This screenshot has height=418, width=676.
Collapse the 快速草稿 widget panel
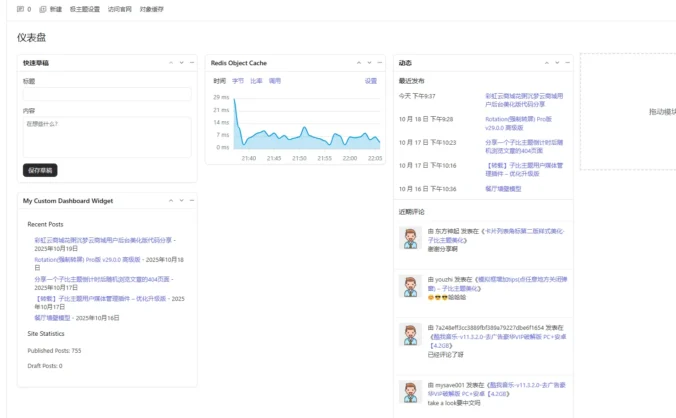click(192, 63)
